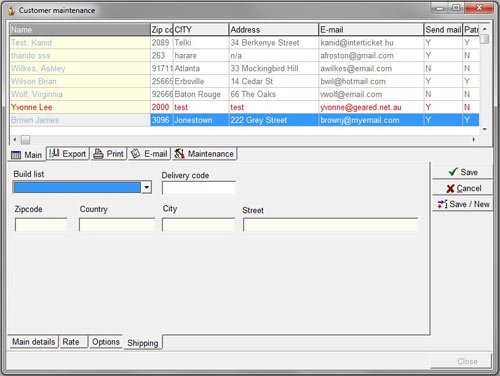Click the Zip code column header

coord(162,30)
